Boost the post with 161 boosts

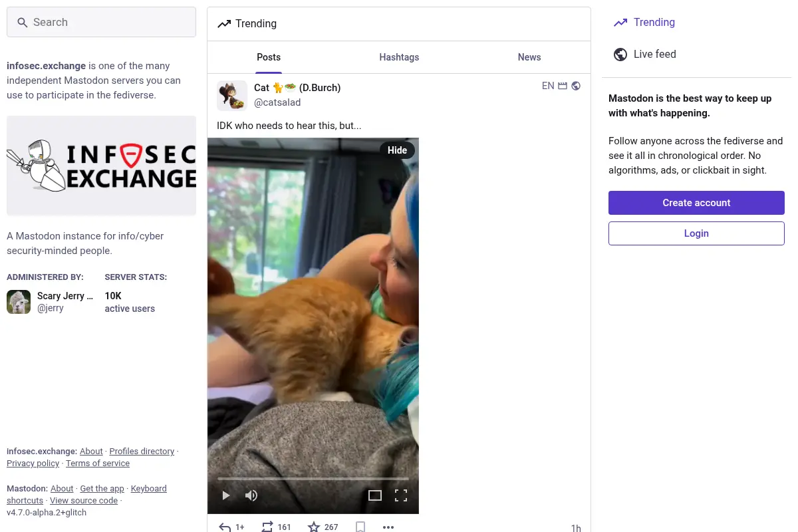point(267,527)
